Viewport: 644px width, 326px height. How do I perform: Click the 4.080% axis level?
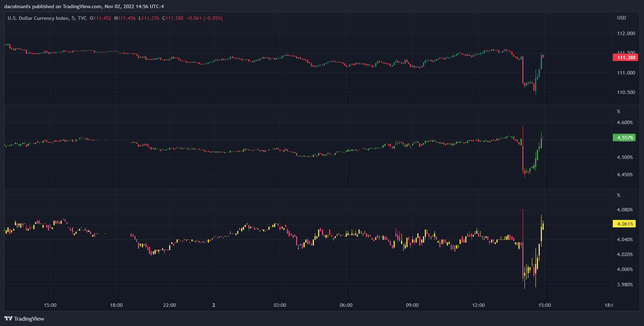[624, 210]
